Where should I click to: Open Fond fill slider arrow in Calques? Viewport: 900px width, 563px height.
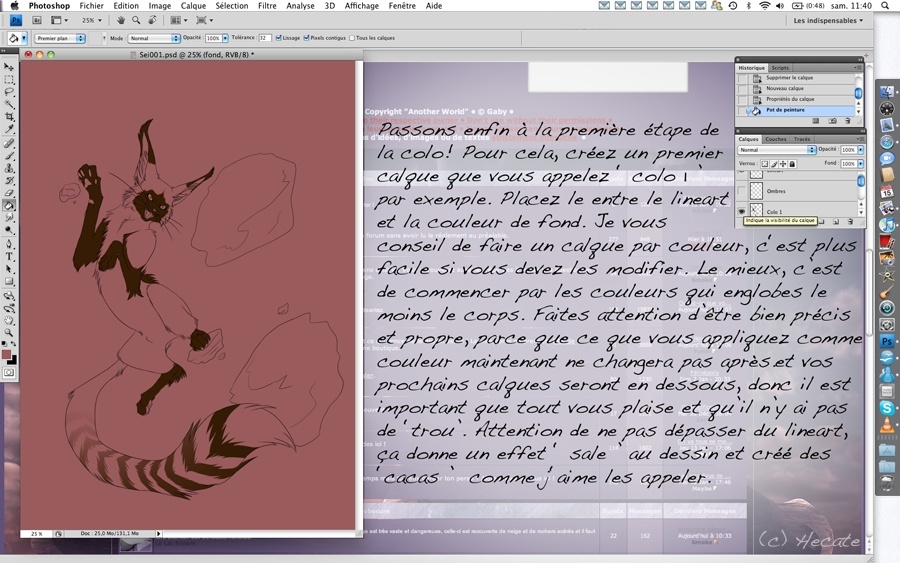[860, 164]
